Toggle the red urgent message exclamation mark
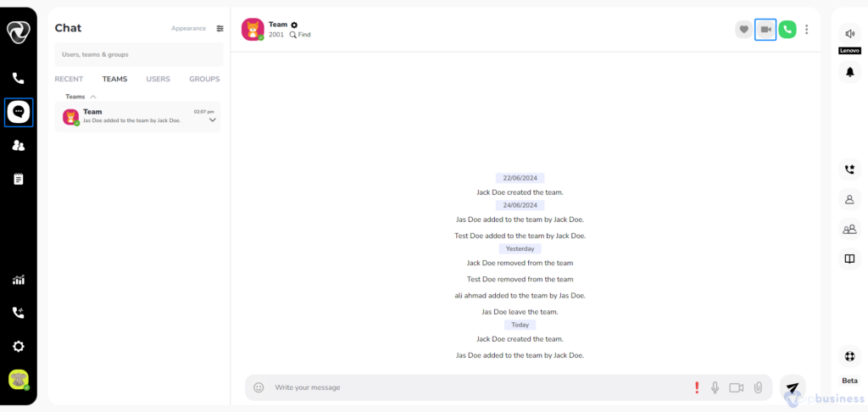 pyautogui.click(x=697, y=387)
